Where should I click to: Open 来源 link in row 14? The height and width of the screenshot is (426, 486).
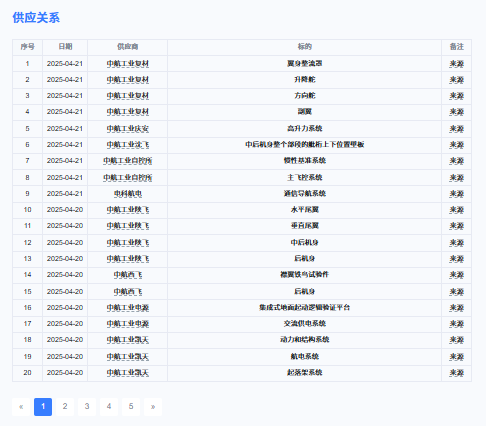click(x=456, y=275)
